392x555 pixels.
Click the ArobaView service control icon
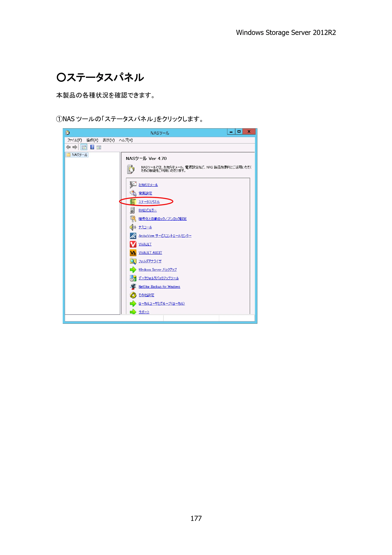[x=133, y=236]
